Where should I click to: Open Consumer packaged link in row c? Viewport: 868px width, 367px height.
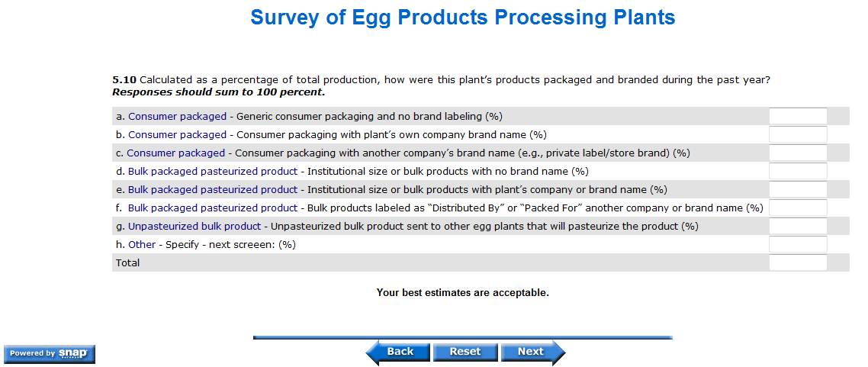[x=176, y=153]
